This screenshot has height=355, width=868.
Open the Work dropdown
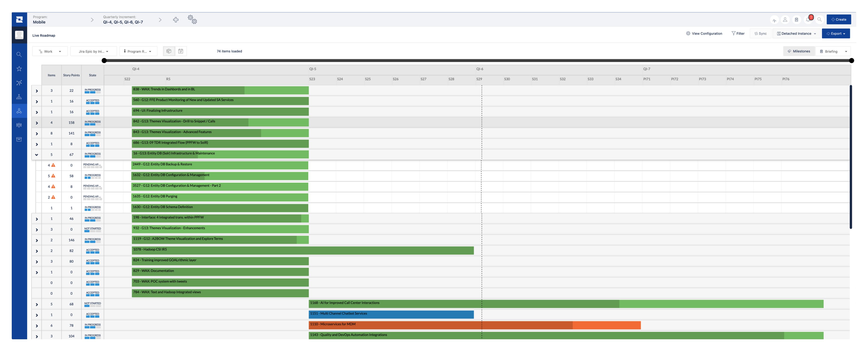click(50, 51)
